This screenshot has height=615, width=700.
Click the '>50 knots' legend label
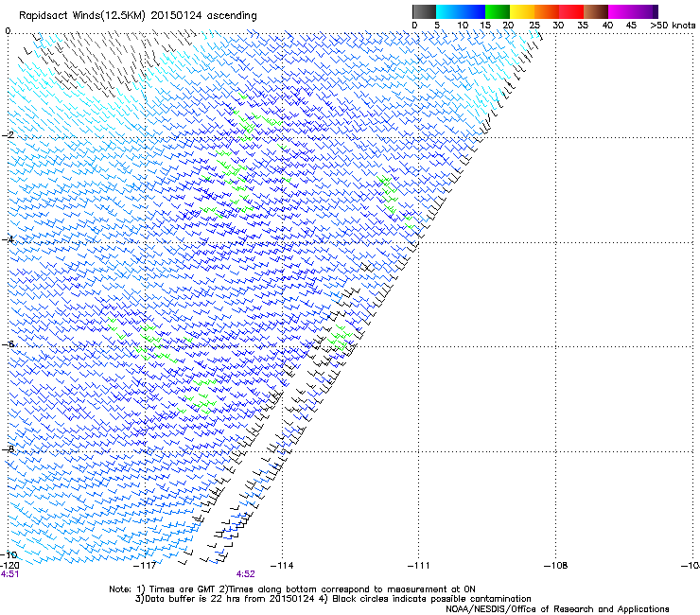pyautogui.click(x=673, y=26)
